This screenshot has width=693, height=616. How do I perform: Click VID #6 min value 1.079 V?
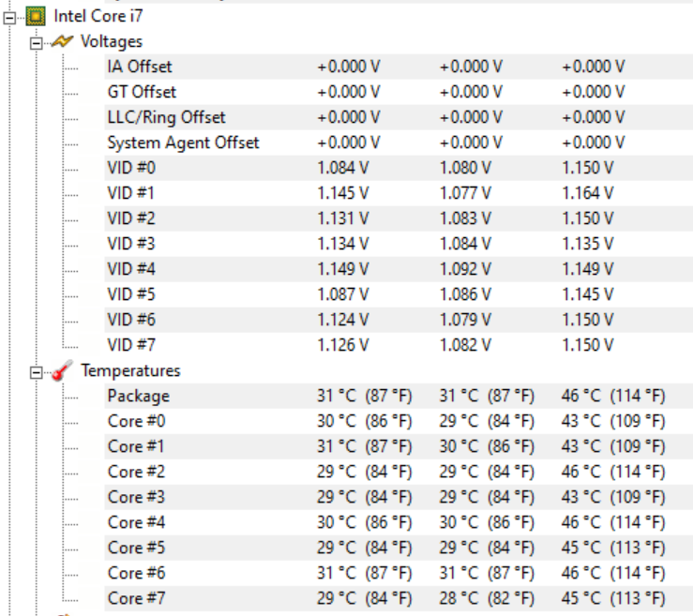[465, 320]
